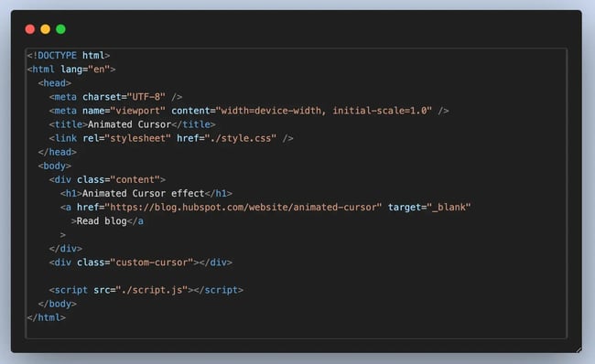This screenshot has height=364, width=595.
Task: Click the yellow minimize window dot
Action: [x=45, y=29]
